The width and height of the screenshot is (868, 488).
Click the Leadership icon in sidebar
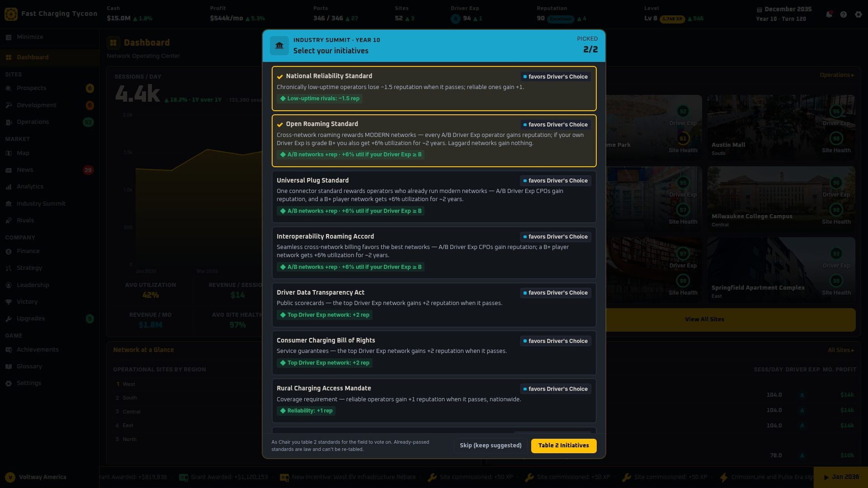(9, 285)
